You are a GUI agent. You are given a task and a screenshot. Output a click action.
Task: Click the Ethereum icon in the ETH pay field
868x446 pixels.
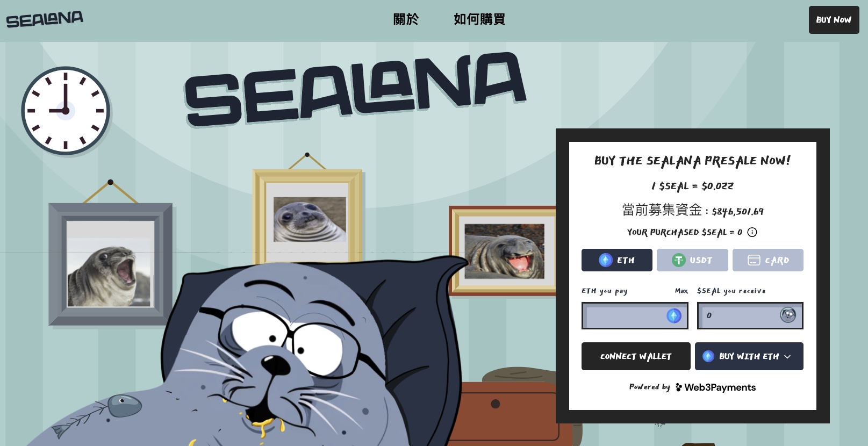point(674,315)
